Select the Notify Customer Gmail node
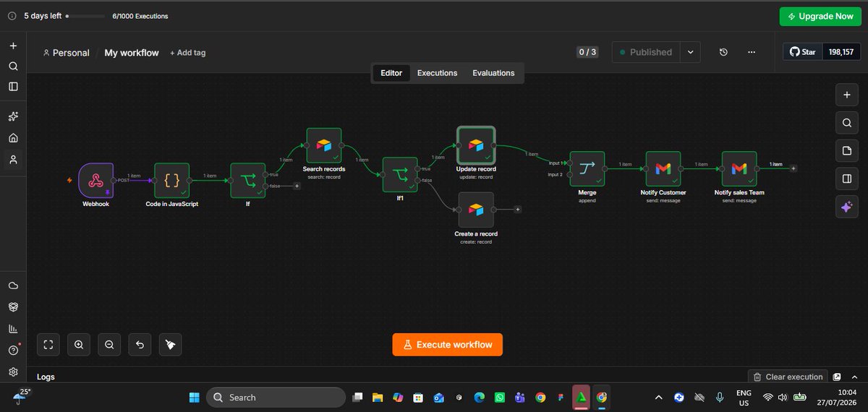Screen dimensions: 868x412 (x=663, y=169)
